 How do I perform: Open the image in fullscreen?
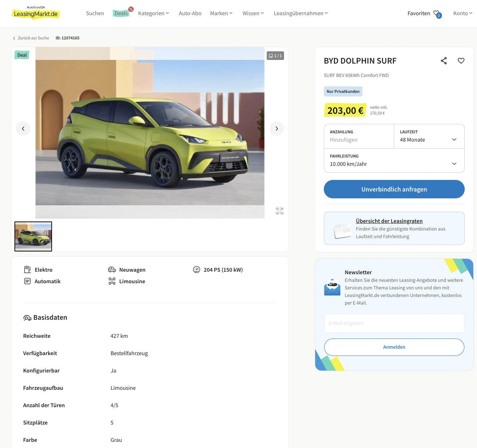tap(280, 211)
